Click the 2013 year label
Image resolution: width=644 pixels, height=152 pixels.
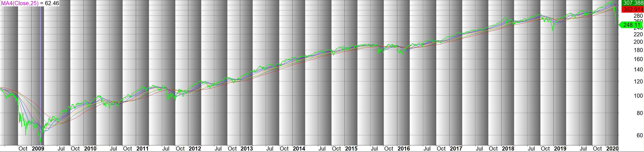[x=247, y=148]
